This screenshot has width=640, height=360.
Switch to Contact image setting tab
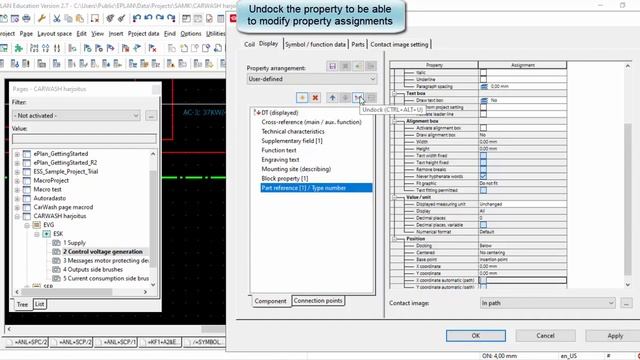399,44
